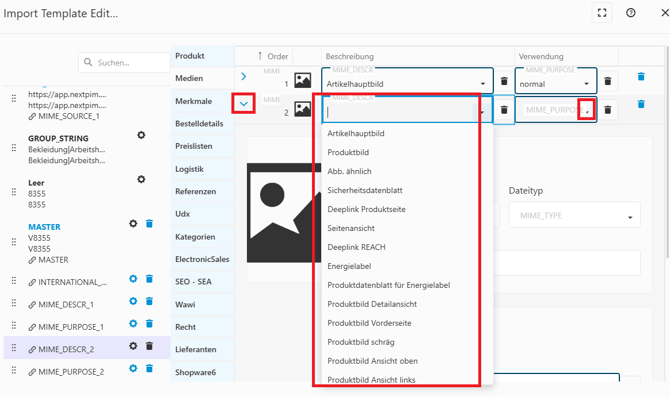Delete the MASTER entry via trash icon
Image resolution: width=670 pixels, height=397 pixels.
click(149, 223)
